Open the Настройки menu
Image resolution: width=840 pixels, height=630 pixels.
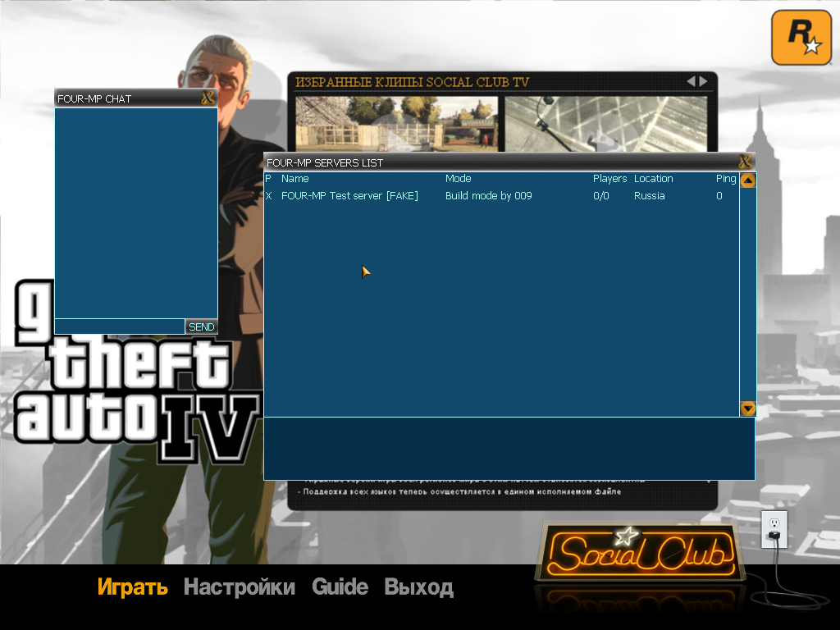coord(239,587)
